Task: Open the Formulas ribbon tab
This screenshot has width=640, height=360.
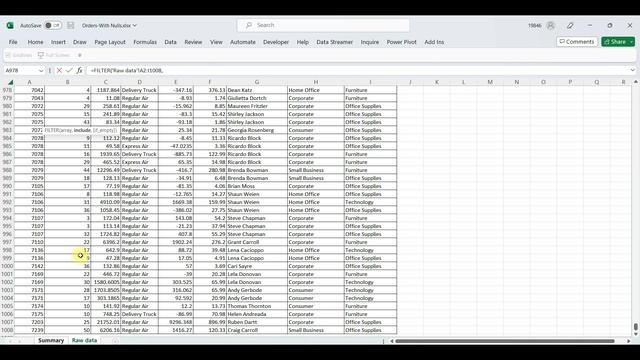Action: [145, 42]
